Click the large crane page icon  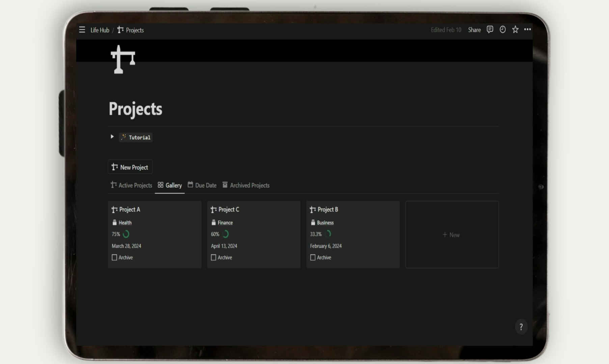click(123, 59)
